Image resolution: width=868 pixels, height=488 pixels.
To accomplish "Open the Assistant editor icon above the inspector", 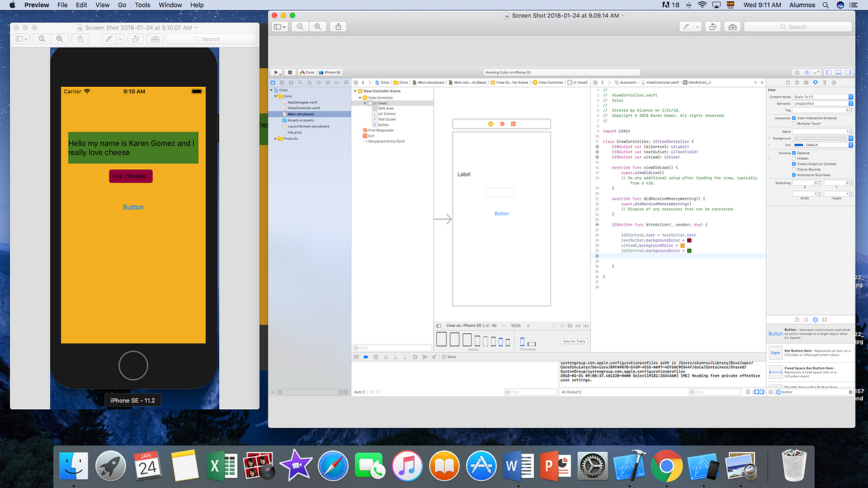I will click(807, 72).
